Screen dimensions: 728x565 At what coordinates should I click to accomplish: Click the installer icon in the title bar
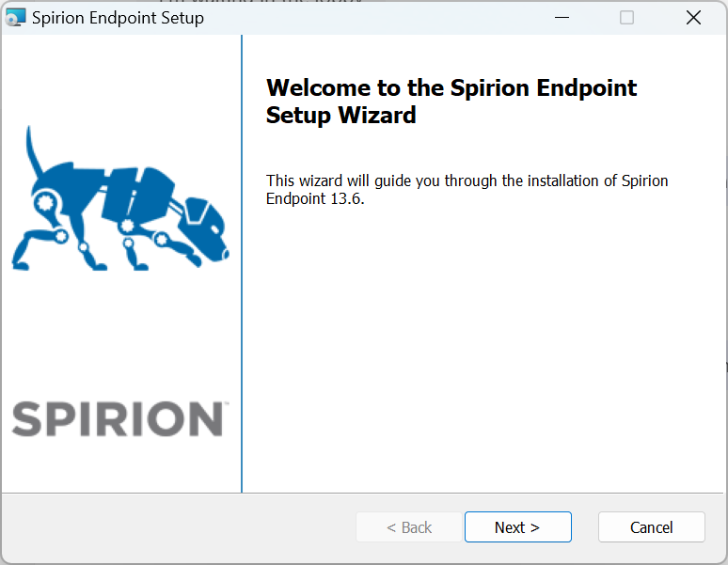(15, 18)
